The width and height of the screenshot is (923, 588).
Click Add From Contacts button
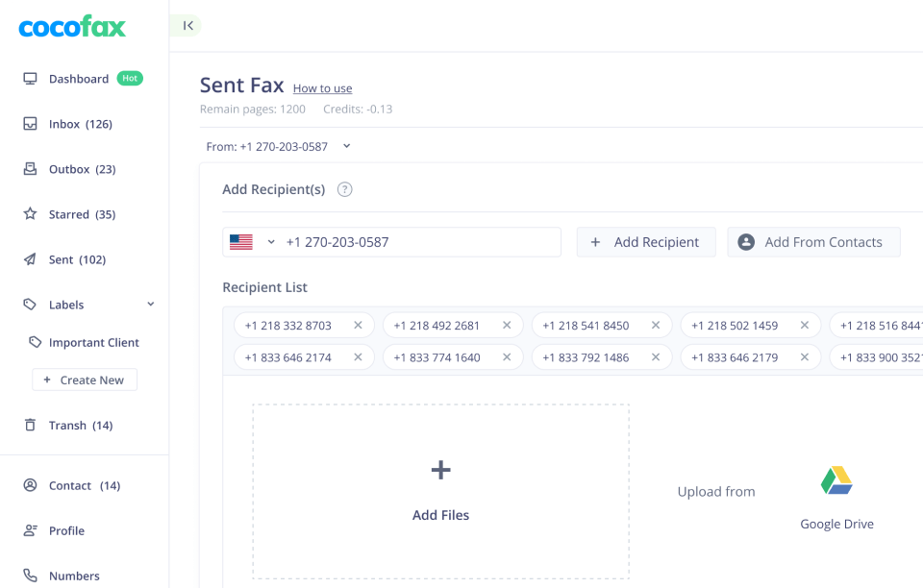tap(814, 242)
